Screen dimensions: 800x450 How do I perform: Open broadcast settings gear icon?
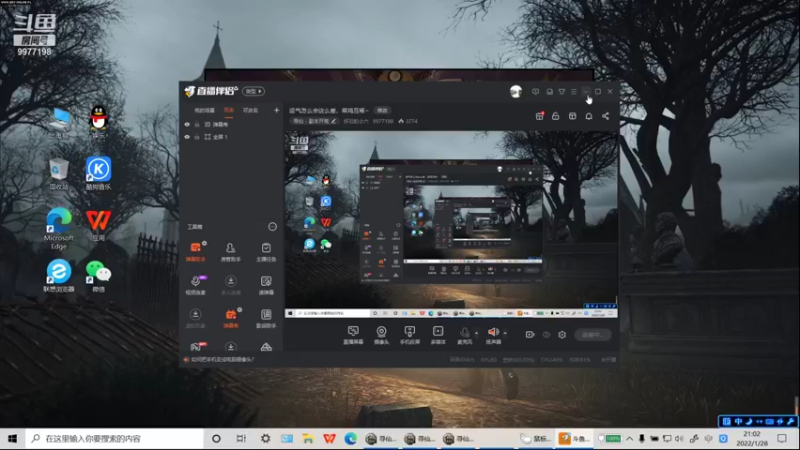pos(562,335)
